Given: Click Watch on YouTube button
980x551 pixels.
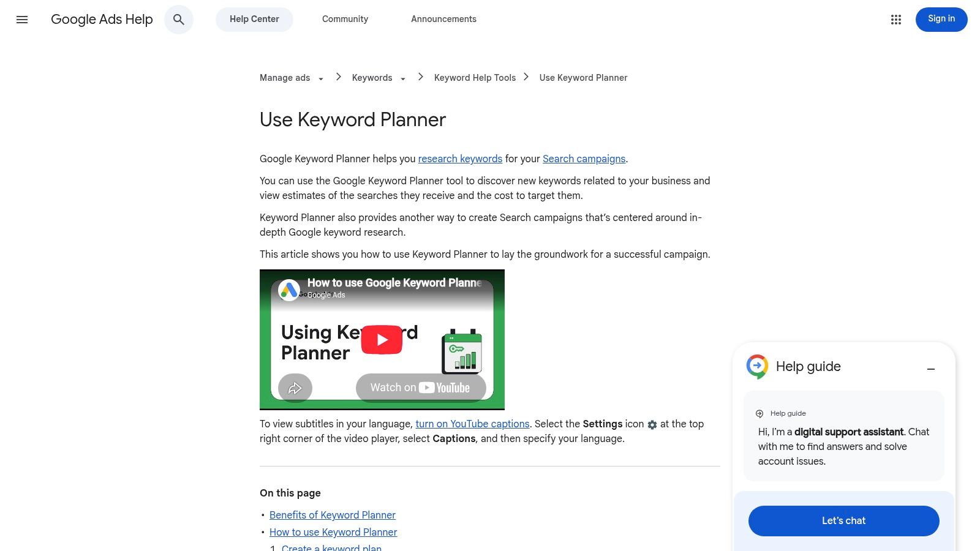Looking at the screenshot, I should (x=421, y=388).
